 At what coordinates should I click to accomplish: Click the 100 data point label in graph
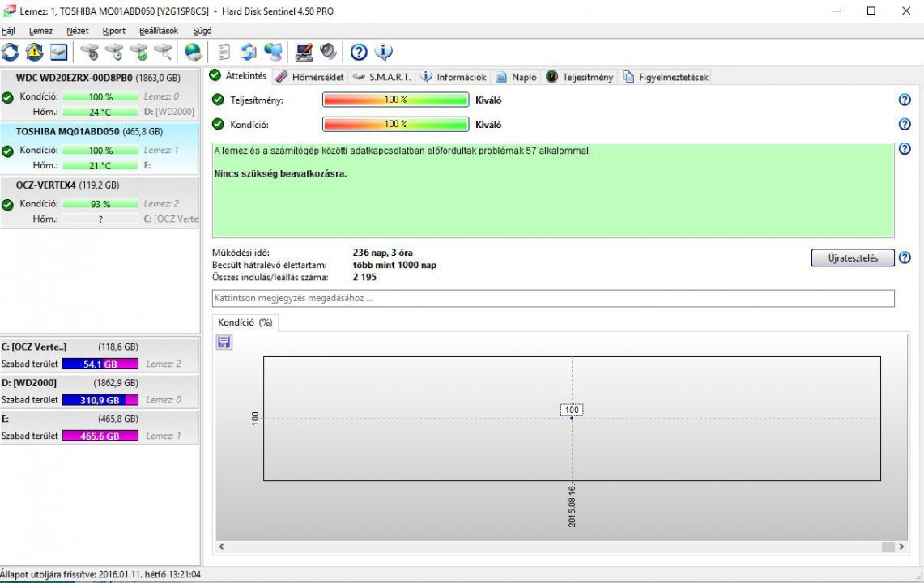point(572,410)
